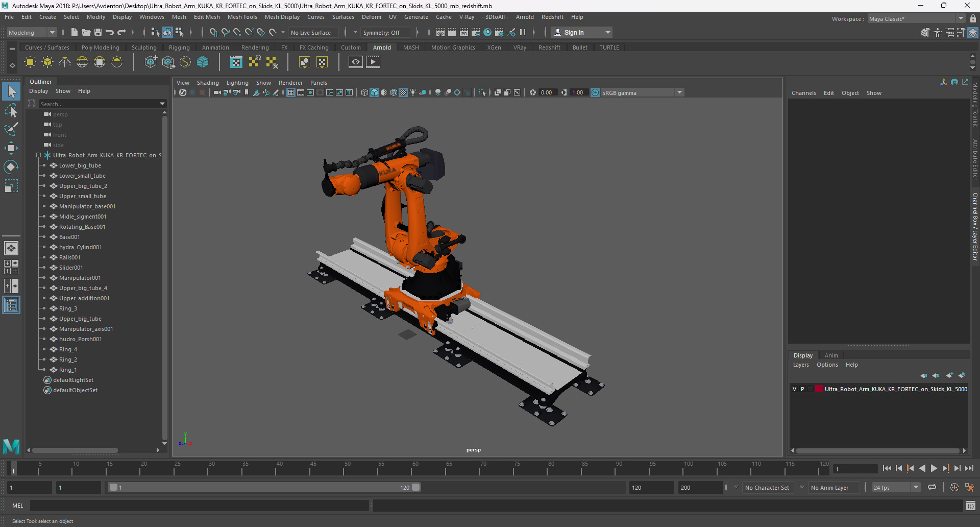Image resolution: width=980 pixels, height=527 pixels.
Task: Click the Outliner horizontal scrollbar
Action: coord(75,450)
